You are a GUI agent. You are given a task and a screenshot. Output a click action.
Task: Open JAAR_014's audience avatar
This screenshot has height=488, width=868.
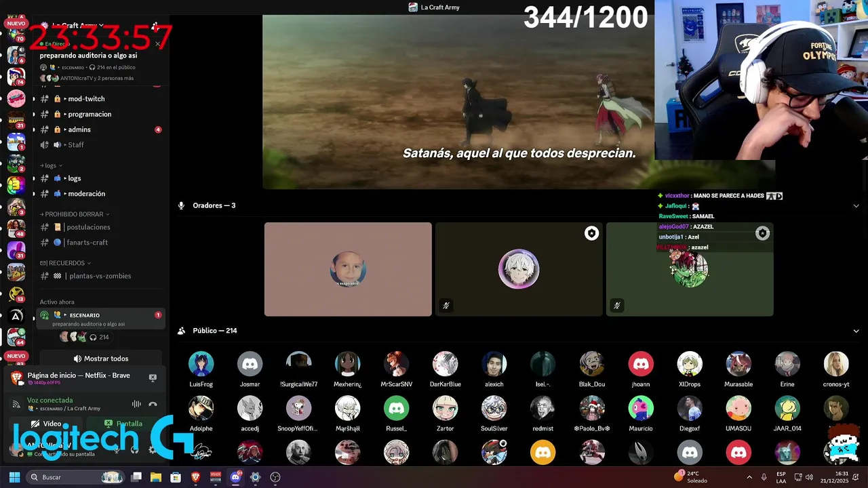[787, 409]
